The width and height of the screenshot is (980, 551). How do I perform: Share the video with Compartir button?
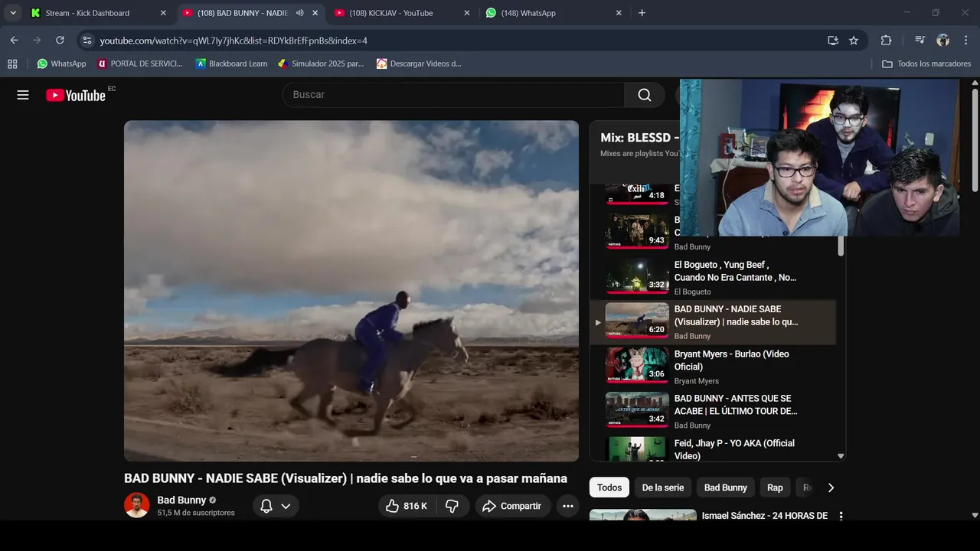click(512, 506)
